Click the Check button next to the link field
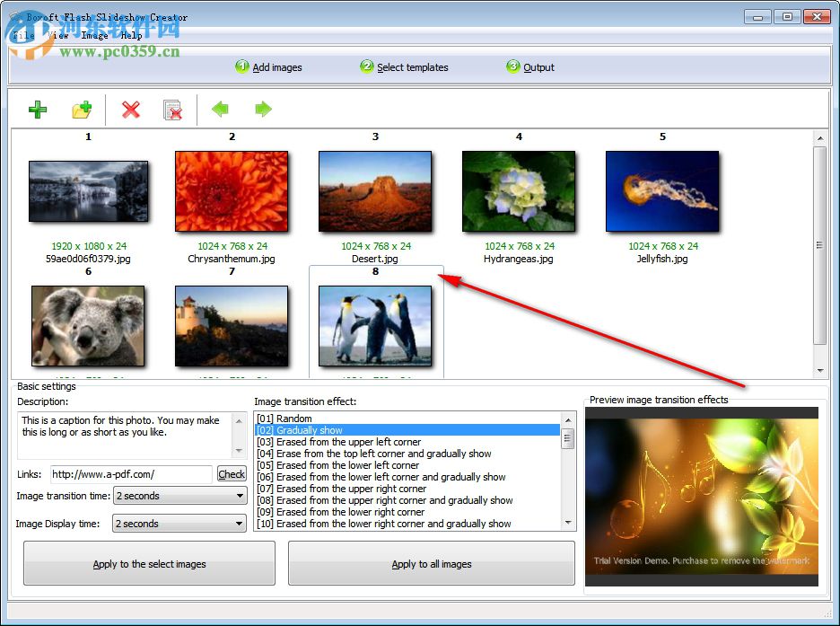The height and width of the screenshot is (626, 840). pos(231,473)
